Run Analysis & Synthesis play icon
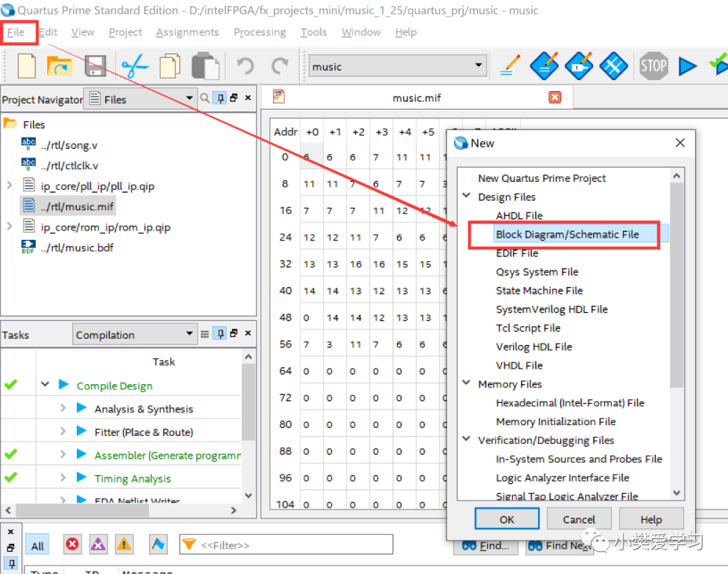Image resolution: width=728 pixels, height=574 pixels. pyautogui.click(x=82, y=408)
